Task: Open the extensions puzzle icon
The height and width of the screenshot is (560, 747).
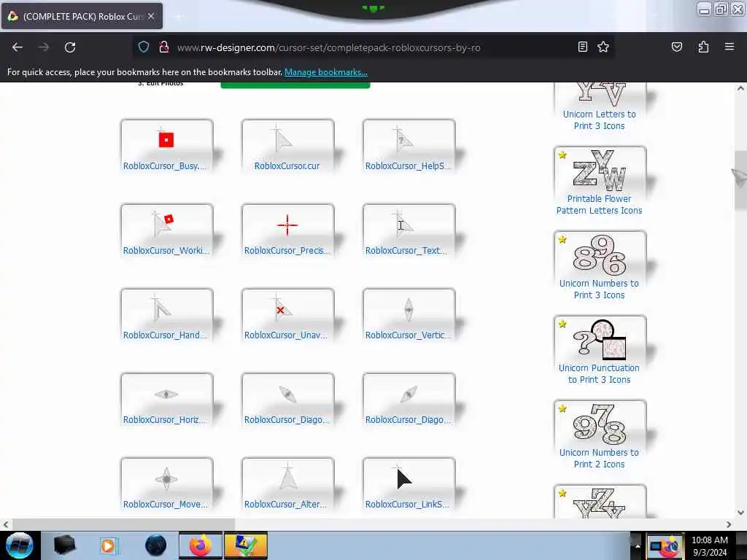Action: [x=703, y=47]
